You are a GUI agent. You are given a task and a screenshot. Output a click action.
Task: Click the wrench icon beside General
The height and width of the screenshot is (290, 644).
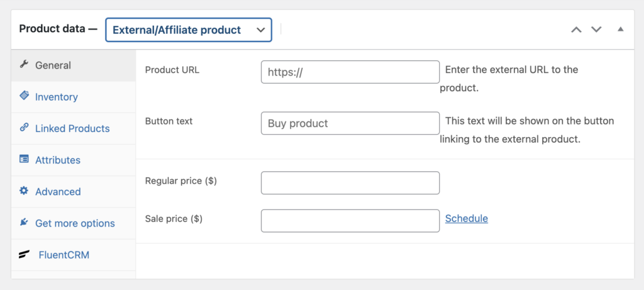(x=24, y=65)
